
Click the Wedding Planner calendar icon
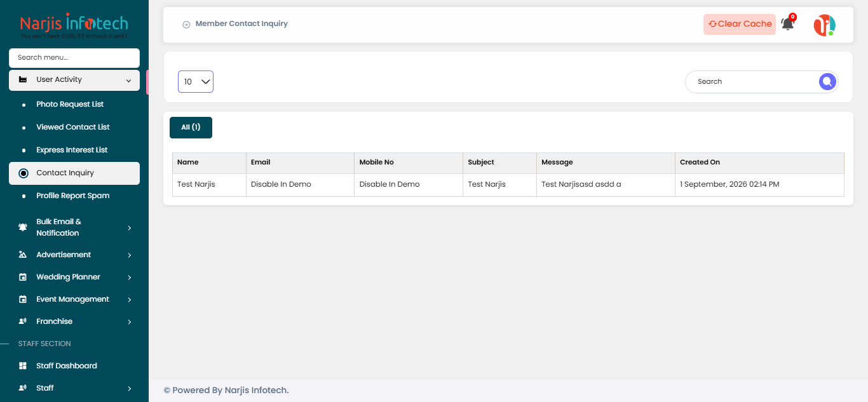[x=23, y=277]
